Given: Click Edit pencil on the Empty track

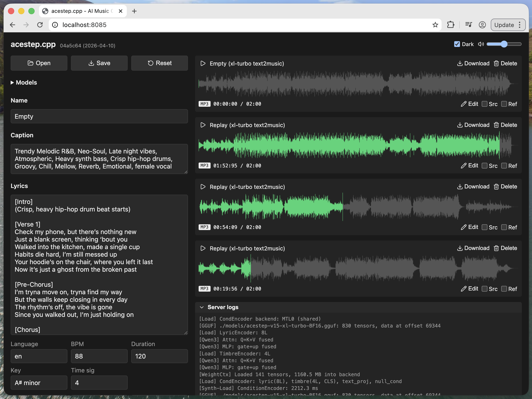Looking at the screenshot, I should pos(464,104).
